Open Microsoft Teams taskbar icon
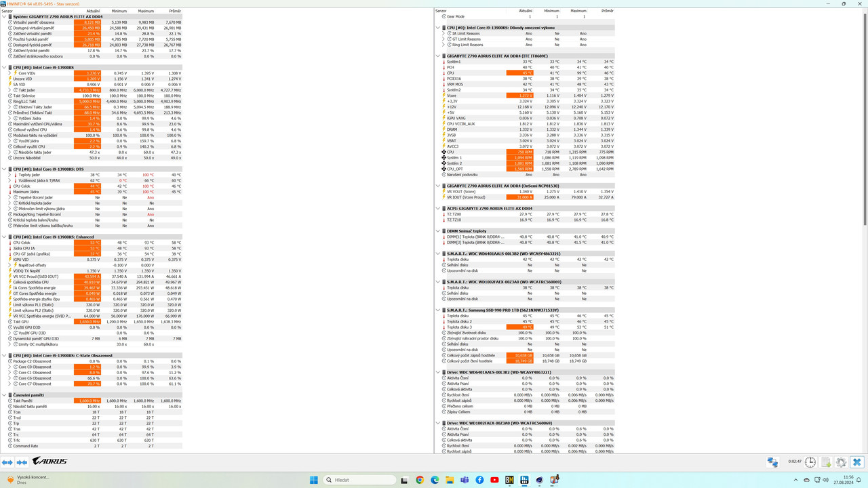Image resolution: width=868 pixels, height=488 pixels. pos(465,480)
